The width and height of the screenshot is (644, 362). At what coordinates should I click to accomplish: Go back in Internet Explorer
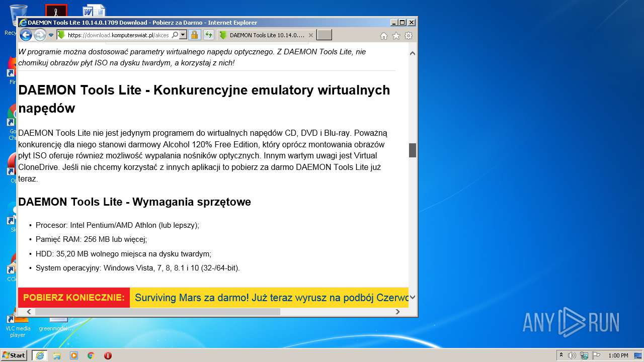26,35
